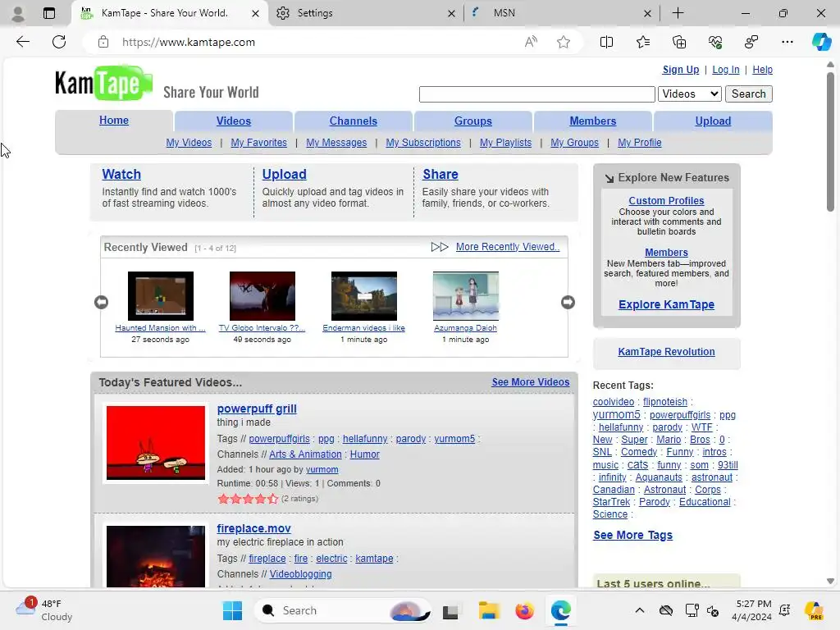The width and height of the screenshot is (840, 630).
Task: Click the Search button
Action: [748, 94]
